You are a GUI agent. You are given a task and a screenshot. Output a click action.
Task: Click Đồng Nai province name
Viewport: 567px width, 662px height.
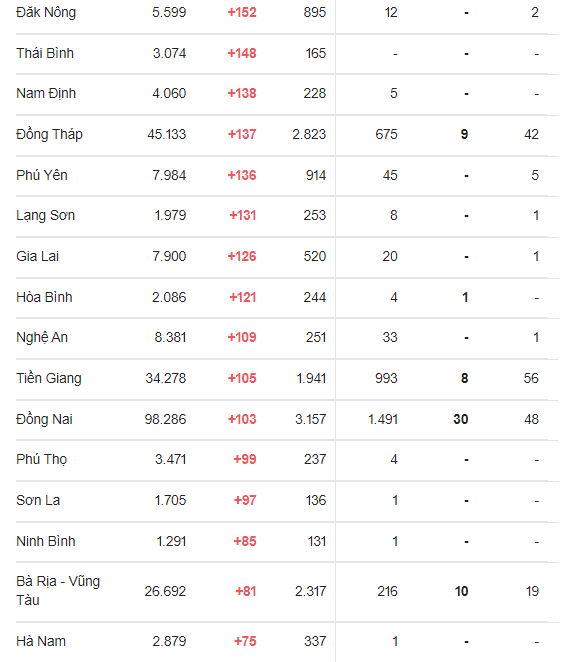point(44,419)
